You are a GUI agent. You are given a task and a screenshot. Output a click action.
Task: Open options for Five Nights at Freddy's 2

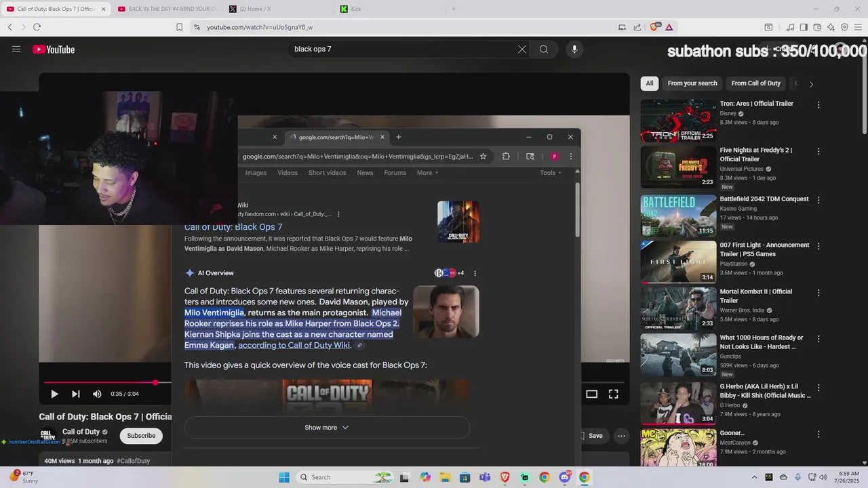pos(818,152)
